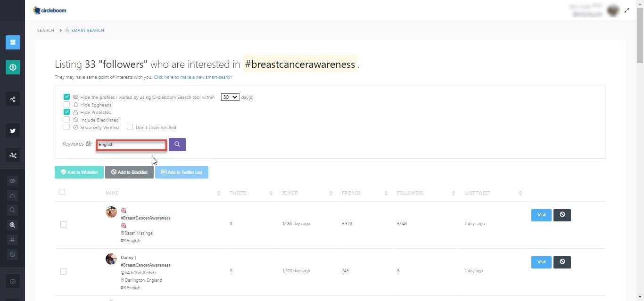Open the share icon in sidebar
The width and height of the screenshot is (644, 301).
13,99
